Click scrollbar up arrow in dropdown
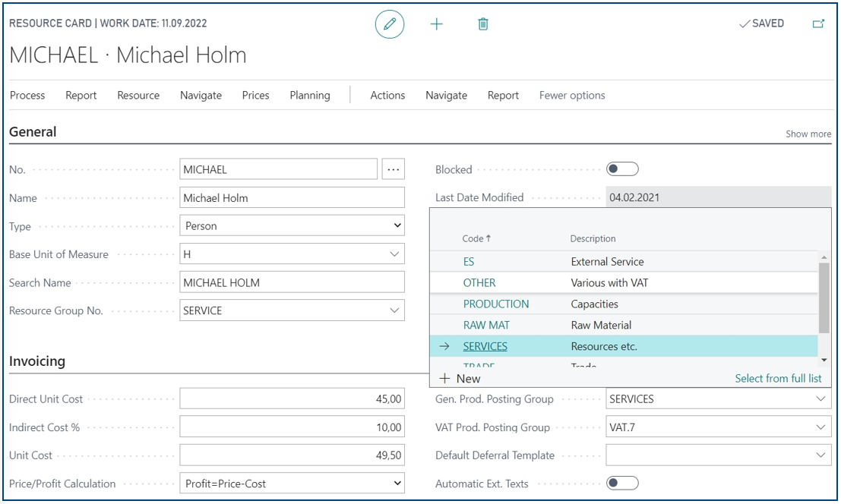The height and width of the screenshot is (504, 841). pos(824,257)
